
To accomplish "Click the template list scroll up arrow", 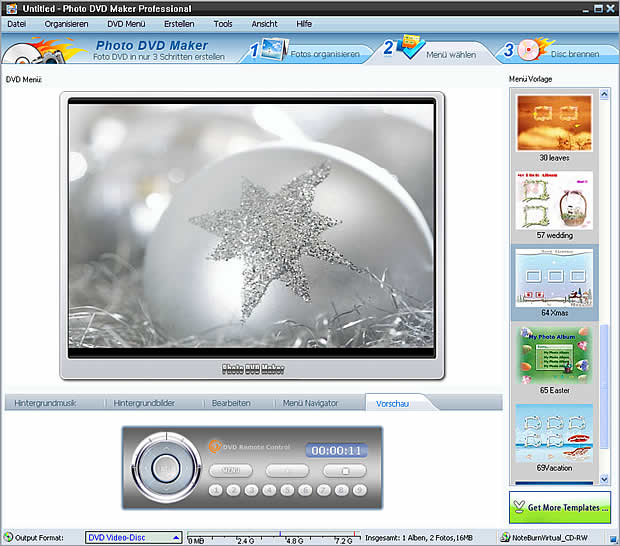I will point(604,94).
